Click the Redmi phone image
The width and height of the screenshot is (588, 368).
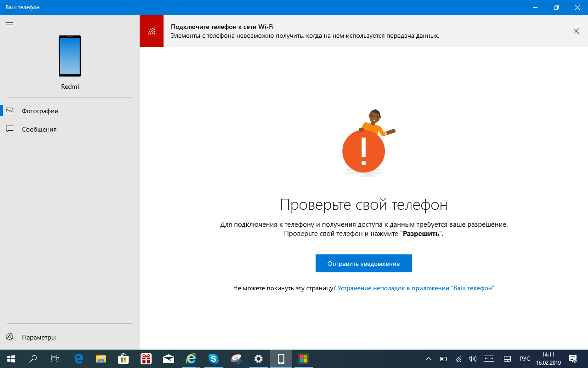click(70, 56)
